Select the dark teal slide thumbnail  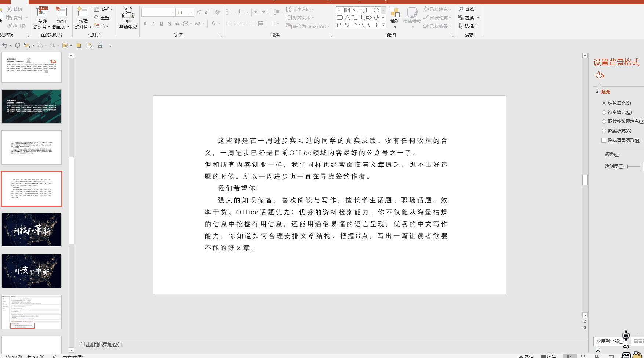click(x=32, y=106)
